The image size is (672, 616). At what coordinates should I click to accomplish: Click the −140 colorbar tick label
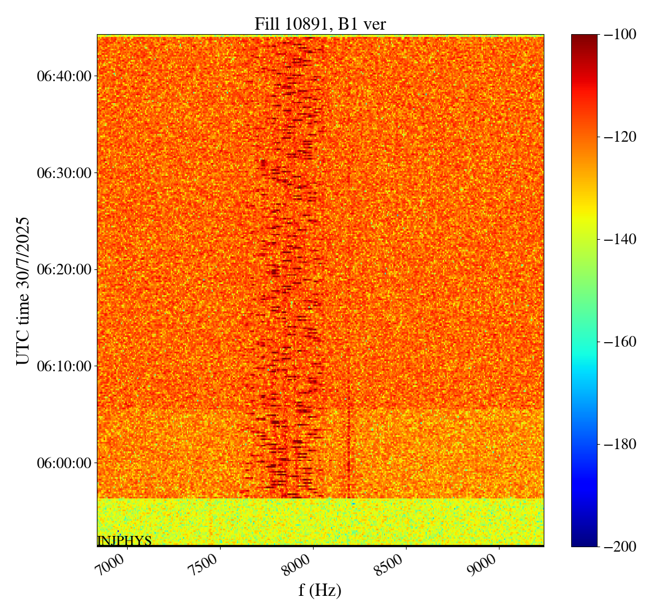tap(620, 239)
